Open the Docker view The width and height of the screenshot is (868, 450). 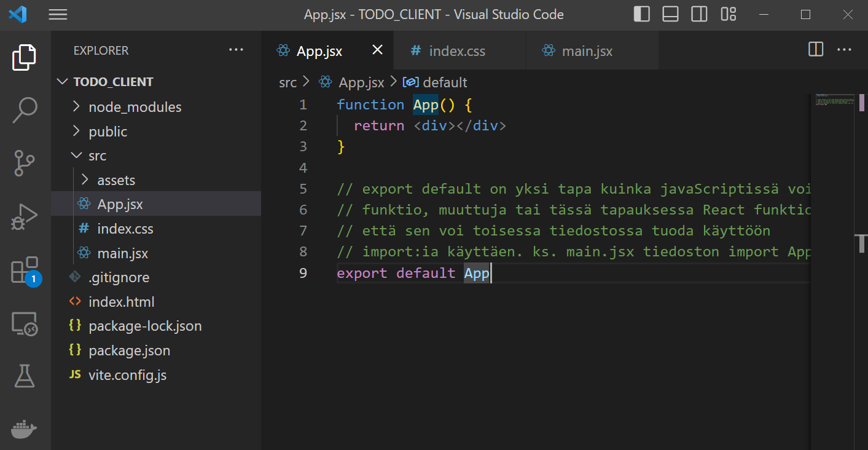pyautogui.click(x=25, y=429)
